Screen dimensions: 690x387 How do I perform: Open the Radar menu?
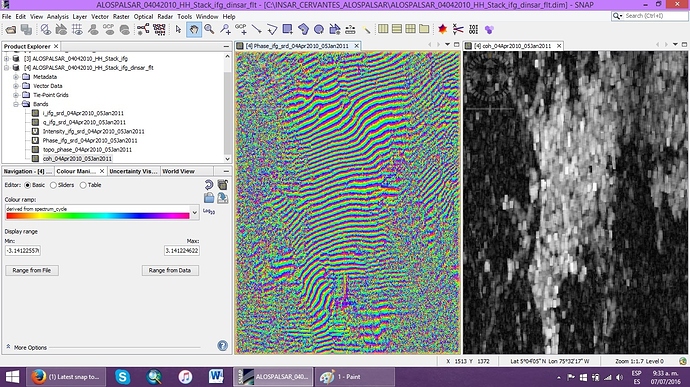(165, 17)
